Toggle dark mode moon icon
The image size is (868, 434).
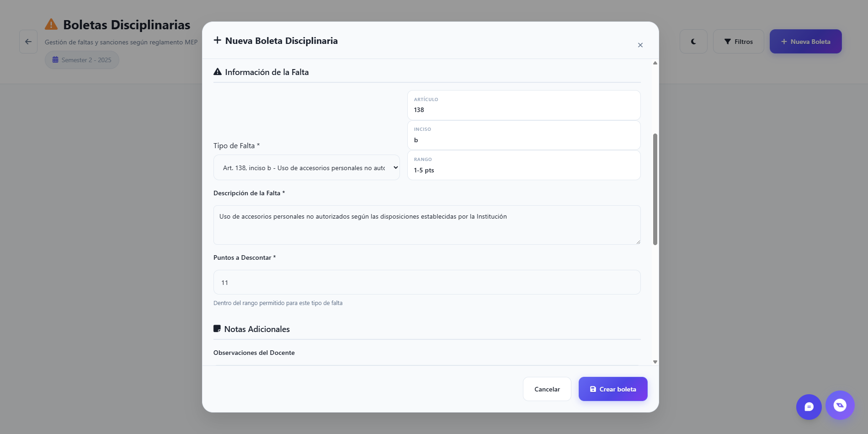(693, 42)
